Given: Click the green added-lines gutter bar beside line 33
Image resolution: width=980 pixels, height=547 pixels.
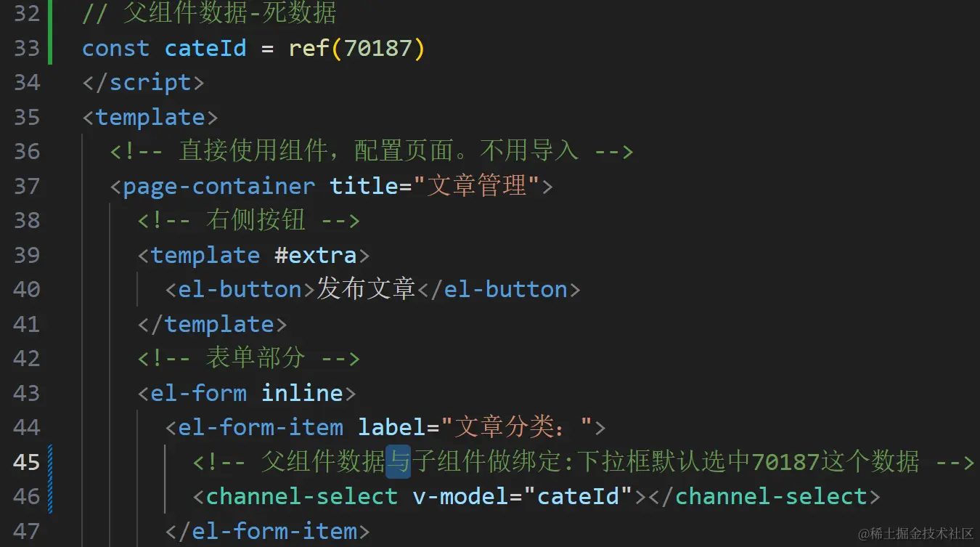Looking at the screenshot, I should (x=50, y=48).
